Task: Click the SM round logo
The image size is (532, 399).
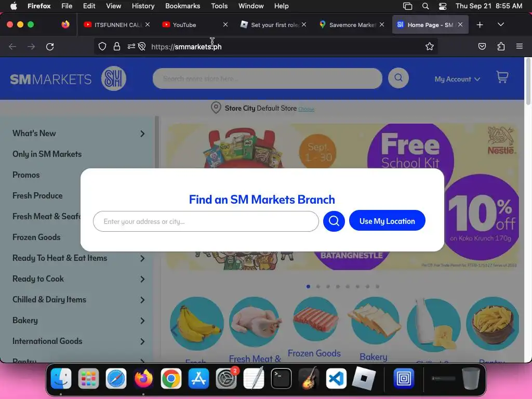Action: [x=114, y=79]
